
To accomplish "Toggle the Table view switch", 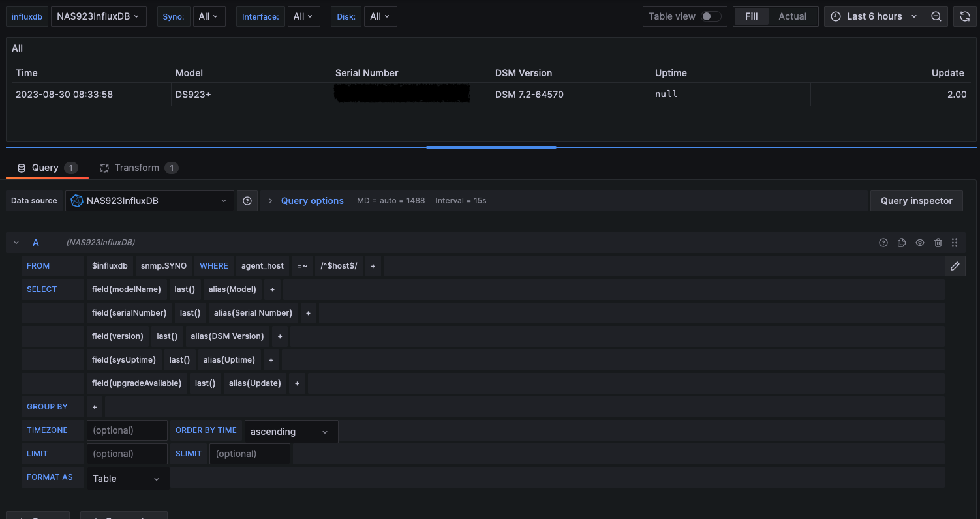I will pyautogui.click(x=711, y=16).
